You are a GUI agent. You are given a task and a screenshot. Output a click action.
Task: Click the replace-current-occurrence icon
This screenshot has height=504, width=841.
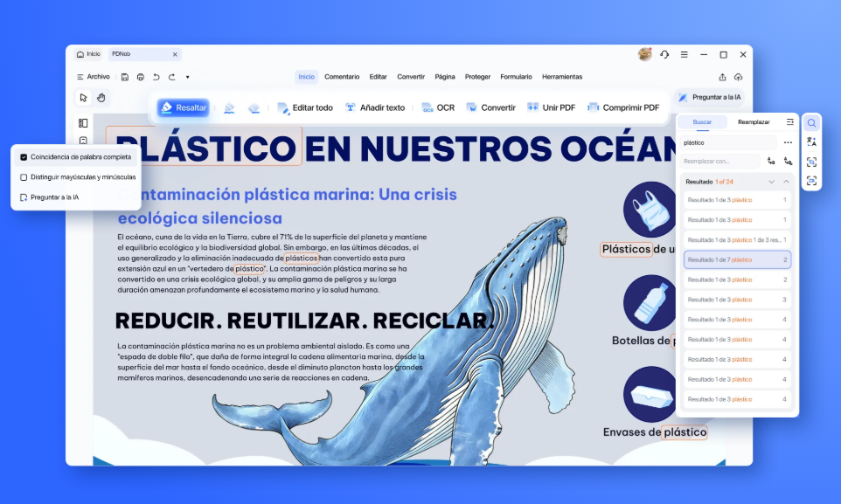coord(771,162)
